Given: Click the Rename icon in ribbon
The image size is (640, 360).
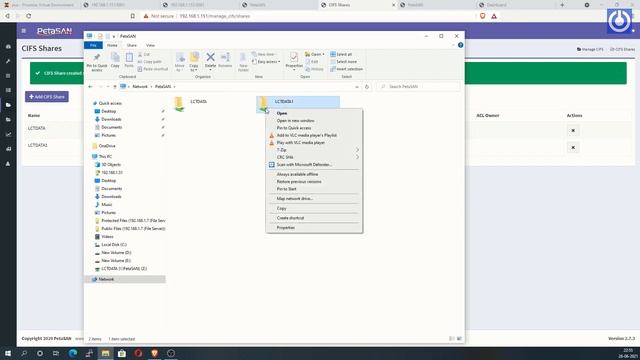Looking at the screenshot, I should 225,60.
